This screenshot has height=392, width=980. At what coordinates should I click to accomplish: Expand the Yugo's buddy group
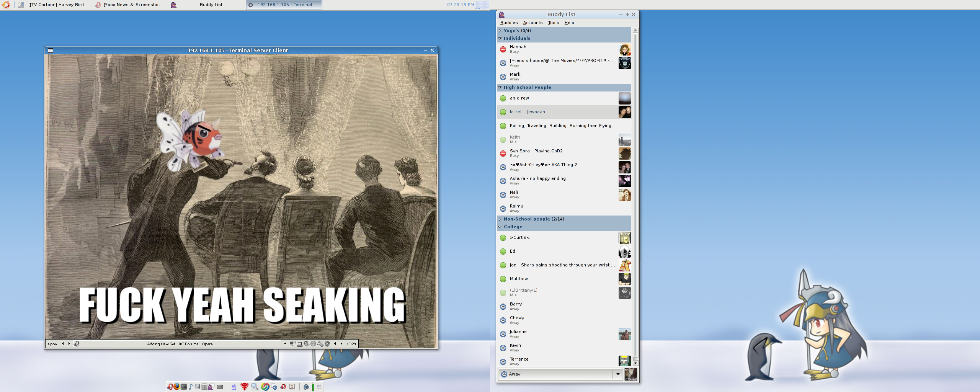[x=500, y=31]
